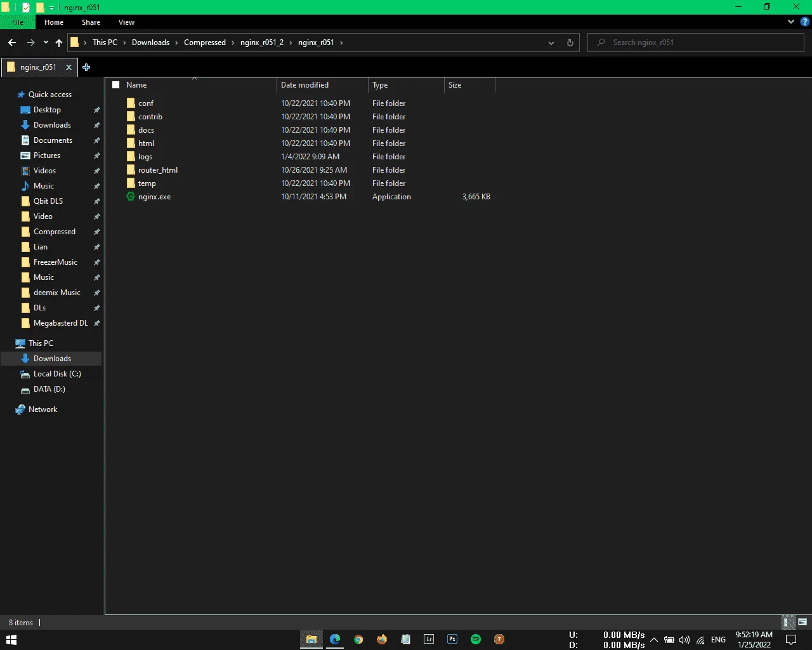
Task: Switch to details view in status bar
Action: [787, 622]
